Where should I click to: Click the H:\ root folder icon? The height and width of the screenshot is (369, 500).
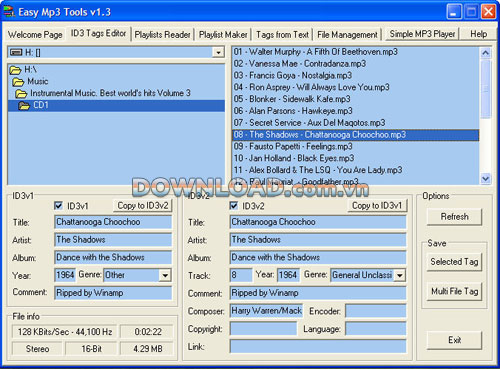[x=15, y=70]
